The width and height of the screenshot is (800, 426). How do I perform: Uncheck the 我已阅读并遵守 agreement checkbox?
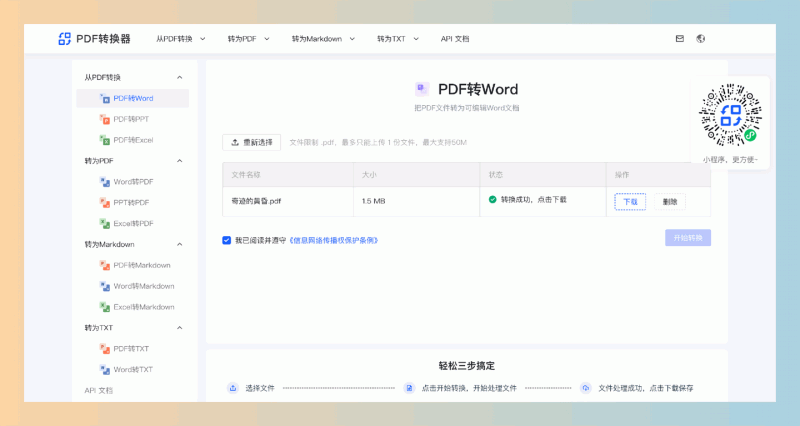(x=227, y=240)
